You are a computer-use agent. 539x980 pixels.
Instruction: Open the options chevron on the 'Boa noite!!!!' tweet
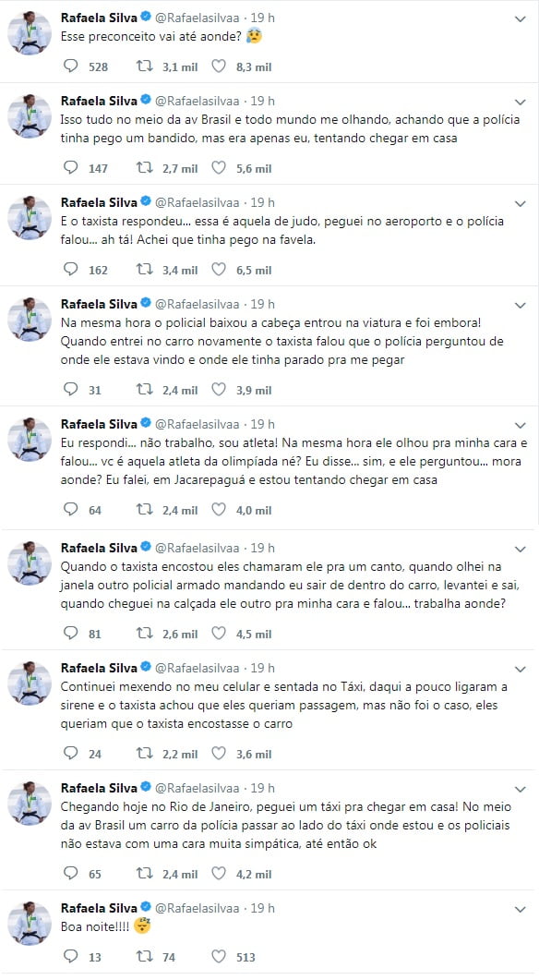click(521, 910)
